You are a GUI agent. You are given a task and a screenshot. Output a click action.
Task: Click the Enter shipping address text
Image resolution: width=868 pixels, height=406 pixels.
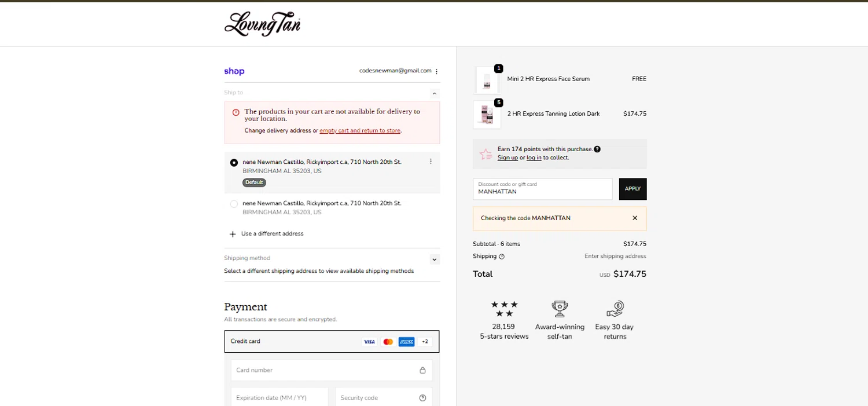coord(615,256)
